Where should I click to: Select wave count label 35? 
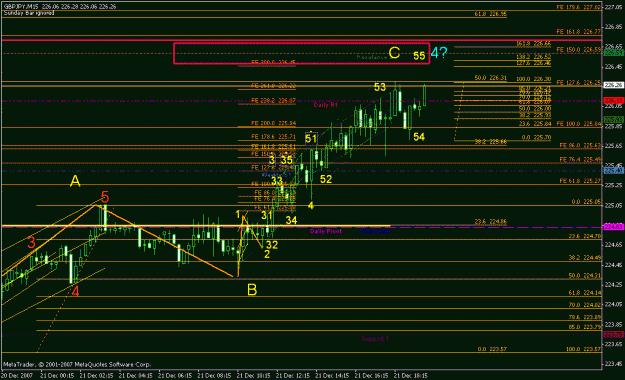[287, 160]
